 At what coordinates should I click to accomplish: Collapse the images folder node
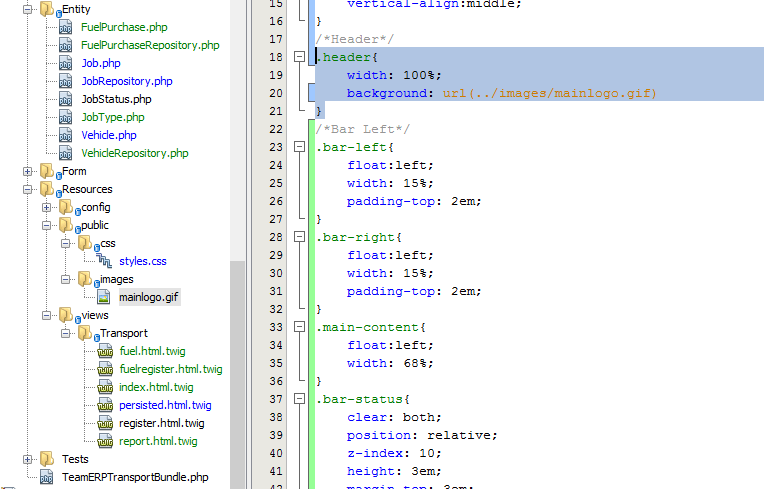point(65,280)
